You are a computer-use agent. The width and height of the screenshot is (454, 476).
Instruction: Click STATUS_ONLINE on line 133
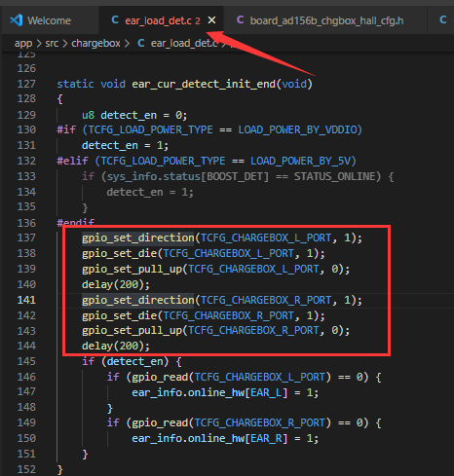click(x=334, y=176)
